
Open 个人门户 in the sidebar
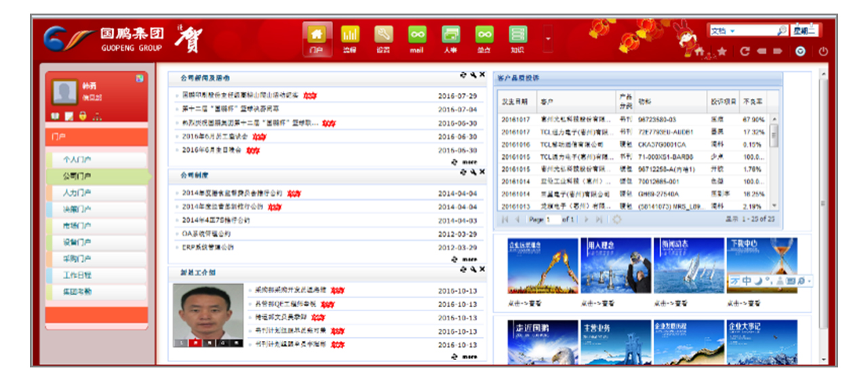coord(96,160)
